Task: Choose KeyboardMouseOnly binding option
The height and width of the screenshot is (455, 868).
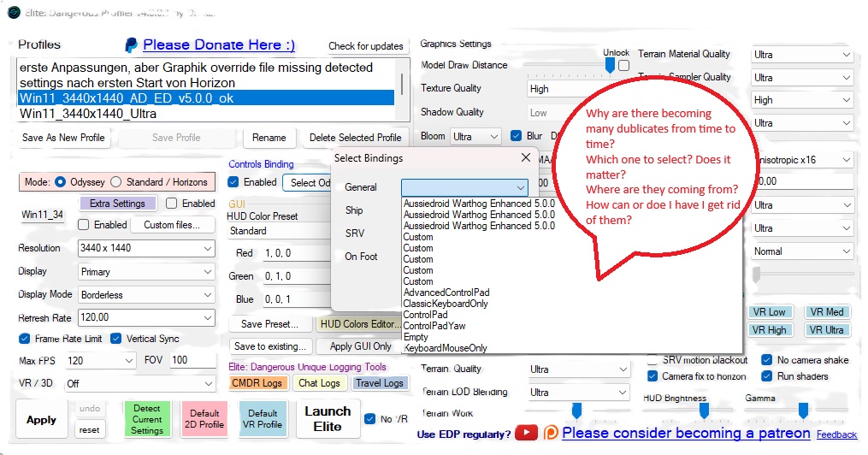Action: (446, 348)
